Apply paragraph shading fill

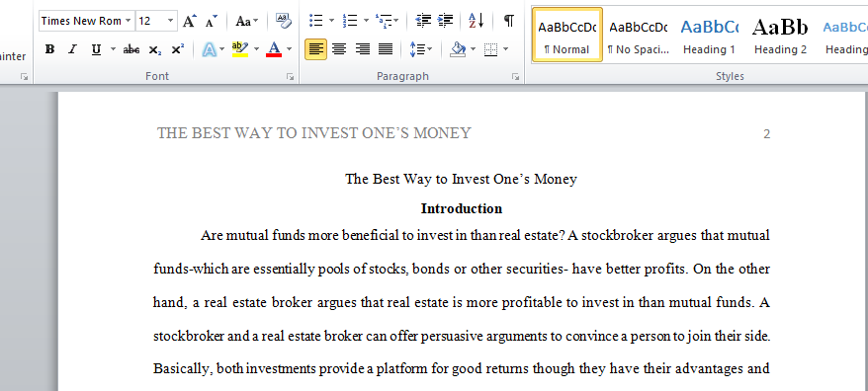pos(459,49)
